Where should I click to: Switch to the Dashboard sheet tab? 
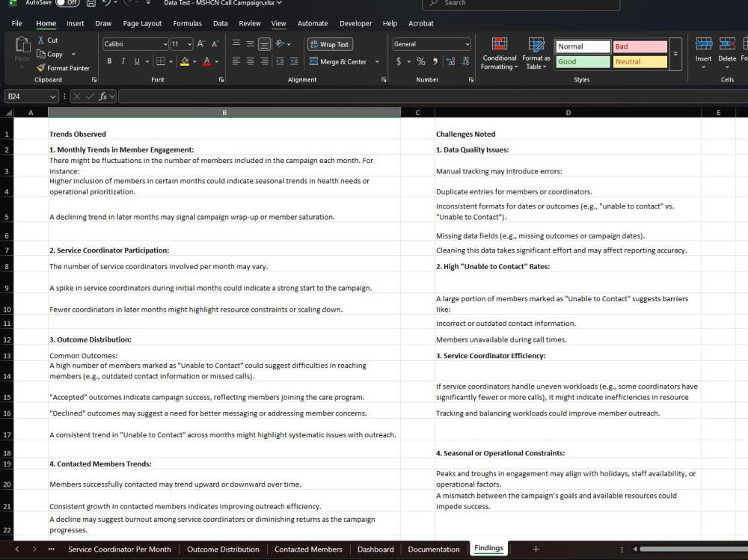pyautogui.click(x=376, y=549)
